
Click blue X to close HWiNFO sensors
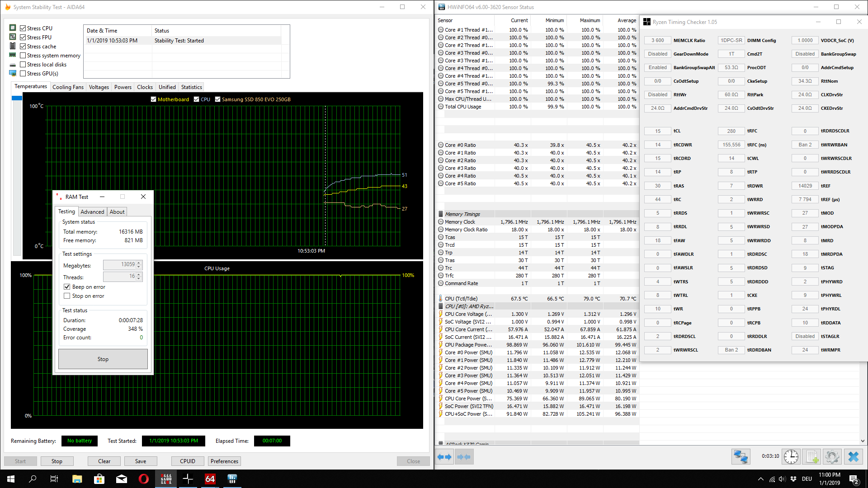tap(853, 457)
